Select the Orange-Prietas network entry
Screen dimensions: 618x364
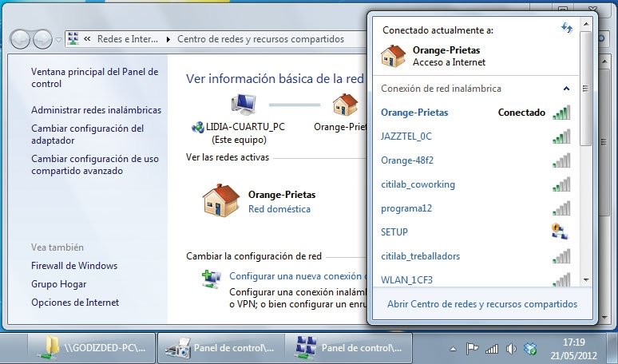tap(475, 113)
